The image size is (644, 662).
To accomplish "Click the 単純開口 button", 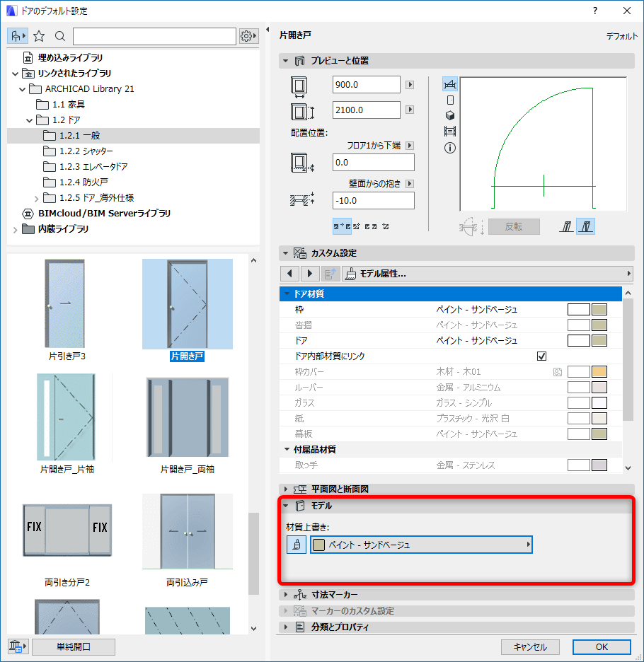I will [x=74, y=647].
